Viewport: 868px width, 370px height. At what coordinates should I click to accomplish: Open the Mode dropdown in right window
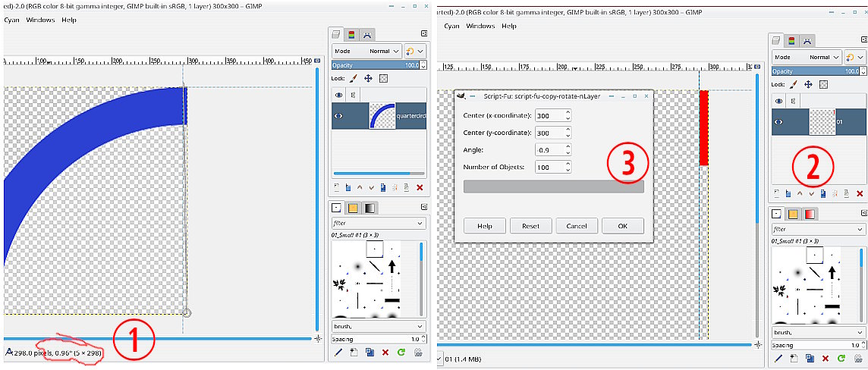pos(807,57)
